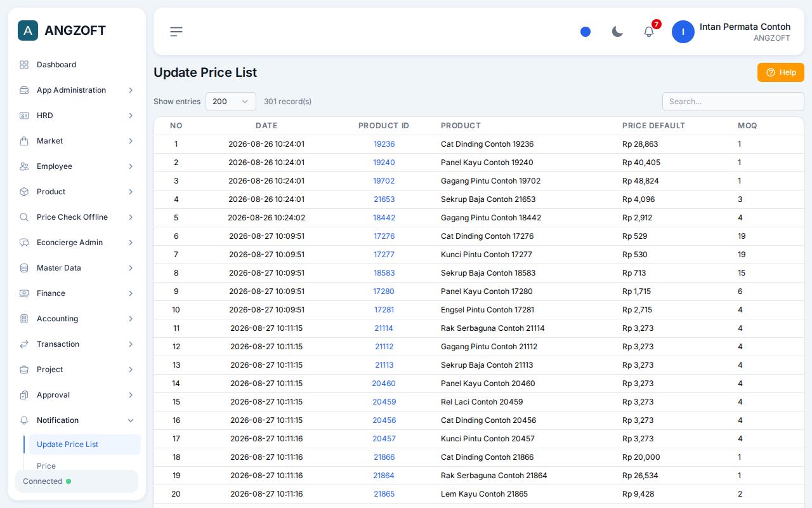Open product ID 19236 link
The height and width of the screenshot is (508, 812).
tap(384, 144)
